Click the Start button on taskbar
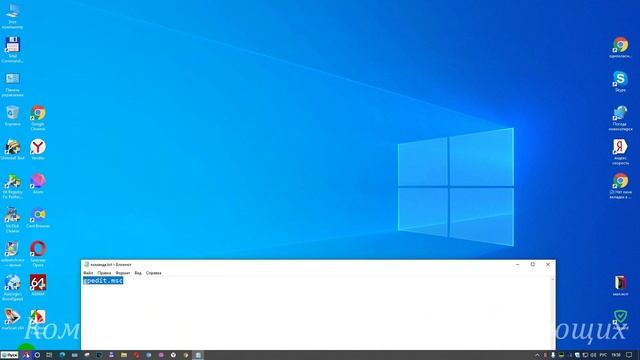 tap(9, 355)
